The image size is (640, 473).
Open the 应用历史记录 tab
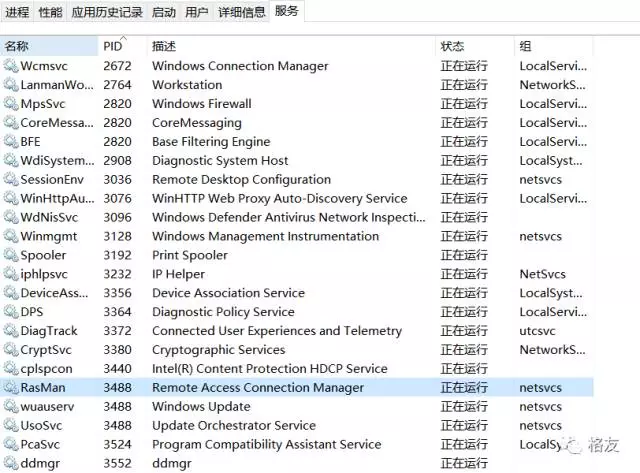click(107, 12)
